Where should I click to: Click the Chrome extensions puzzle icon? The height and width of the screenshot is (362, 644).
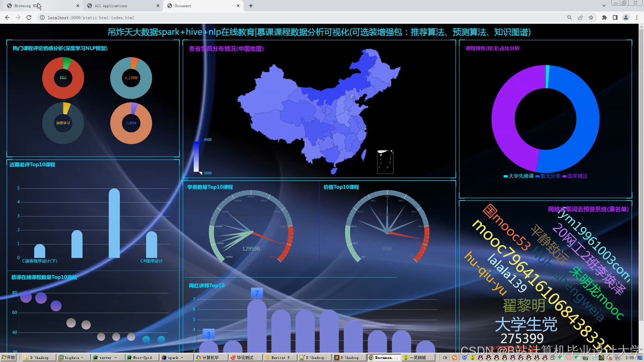coord(604,17)
